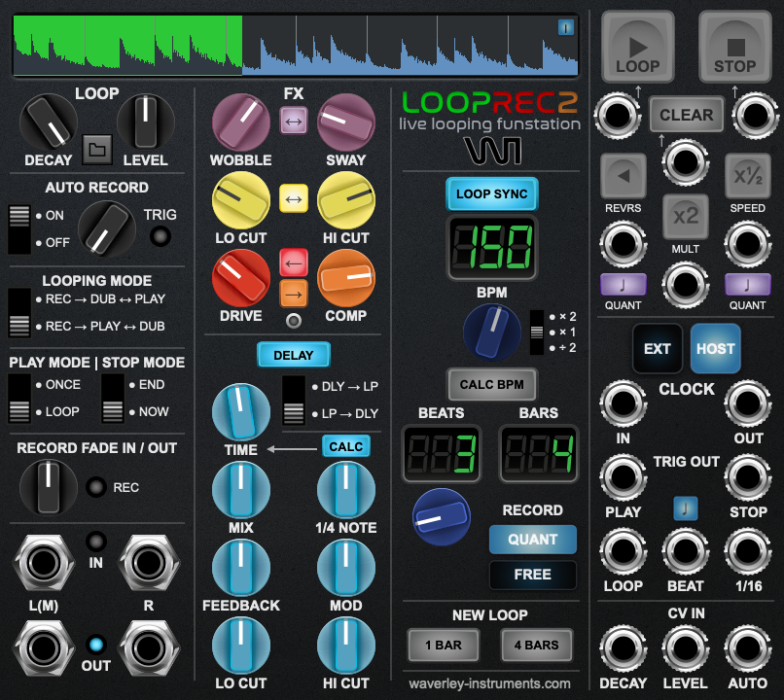This screenshot has height=700, width=784.
Task: Click the AUTO RECORD TRIG LED button
Action: (x=160, y=236)
